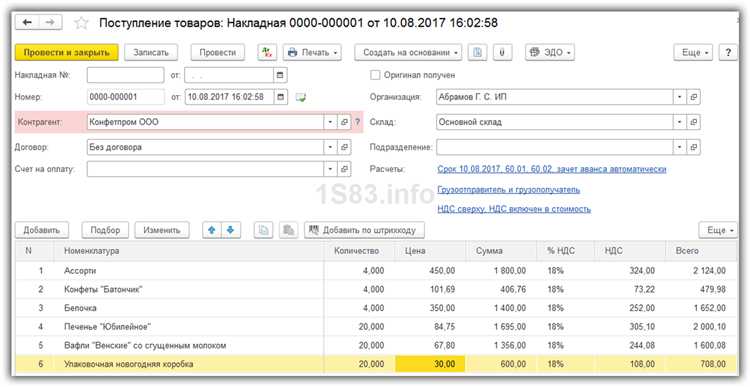The image size is (750, 387).
Task: Select the Вафли "Венские" row
Action: [376, 345]
